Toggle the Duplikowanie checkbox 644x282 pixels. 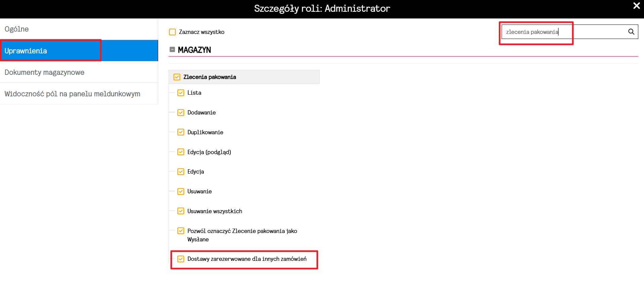coord(181,132)
